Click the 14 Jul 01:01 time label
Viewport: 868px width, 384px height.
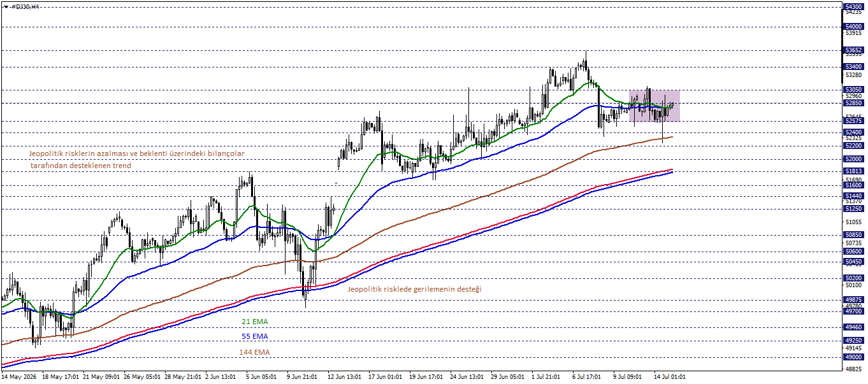(669, 377)
